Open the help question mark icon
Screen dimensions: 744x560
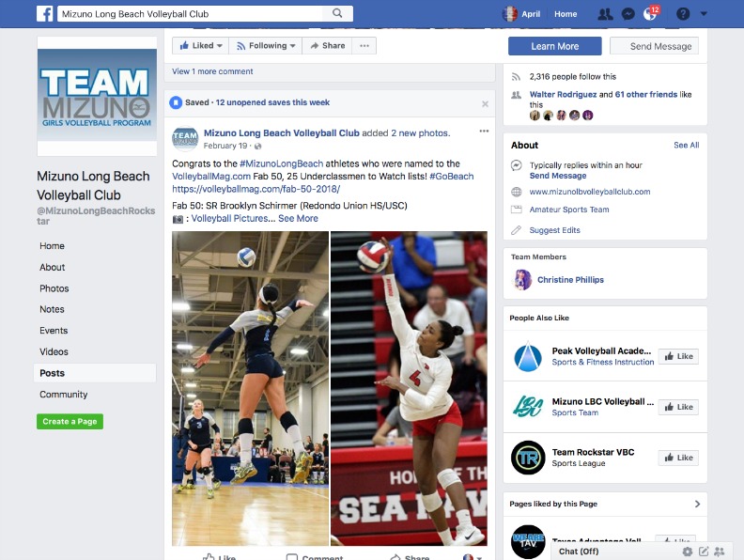point(683,14)
